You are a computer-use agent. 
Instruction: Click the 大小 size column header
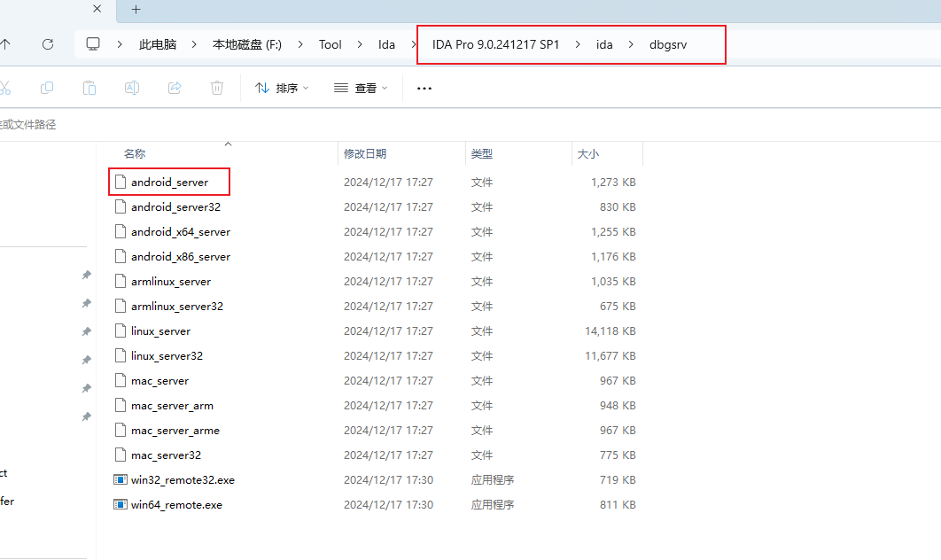tap(588, 154)
